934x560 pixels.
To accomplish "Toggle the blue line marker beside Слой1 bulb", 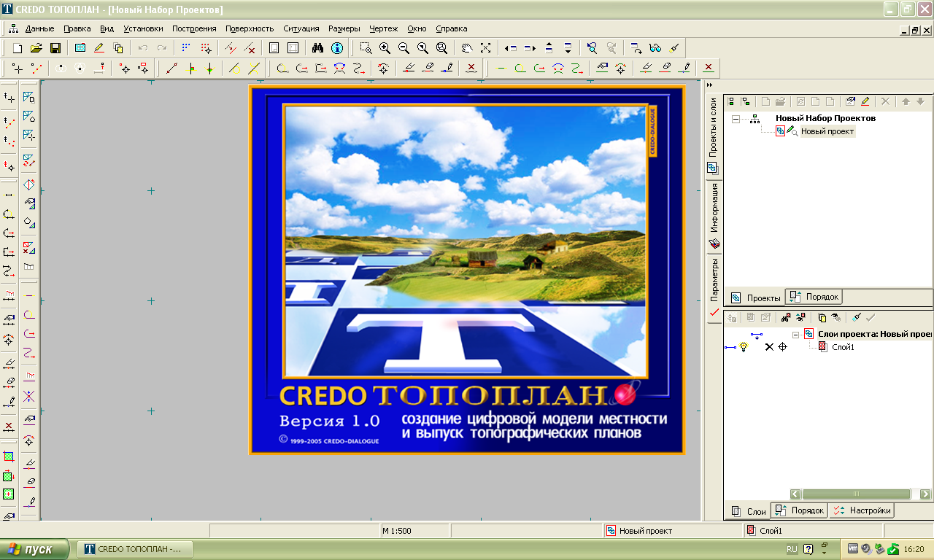I will pos(730,347).
